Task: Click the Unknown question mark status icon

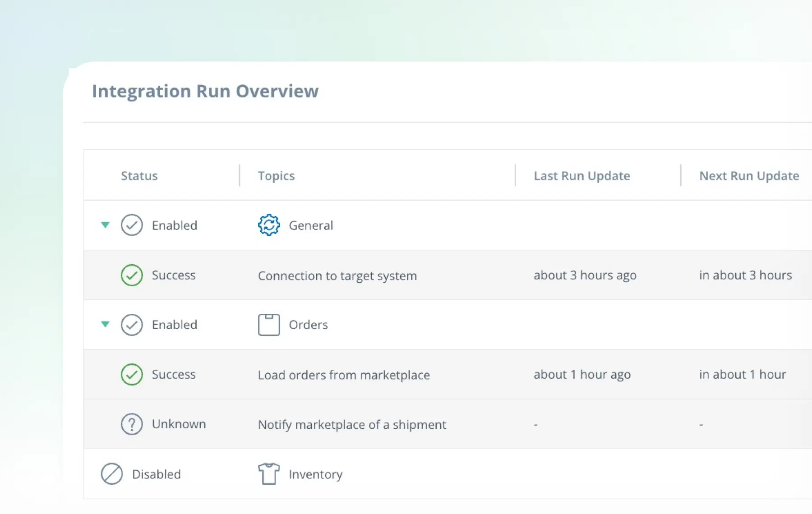Action: 132,424
